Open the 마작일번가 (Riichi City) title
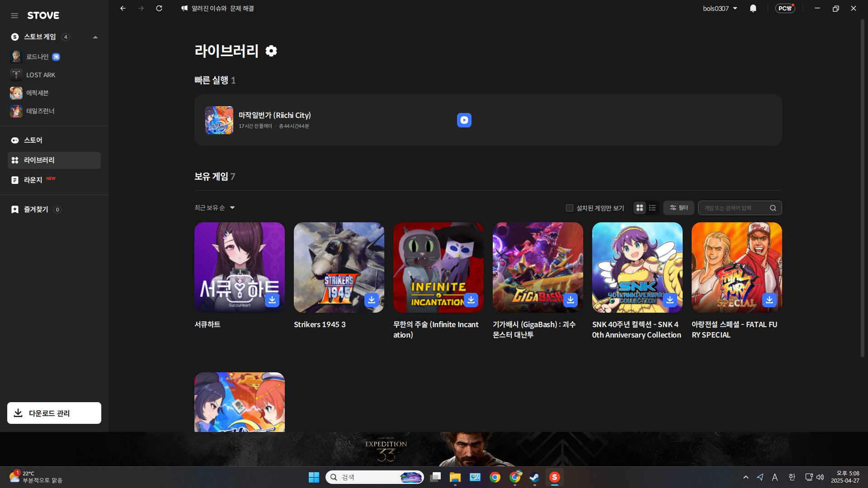Screen dimensions: 868x488 pyautogui.click(x=275, y=115)
